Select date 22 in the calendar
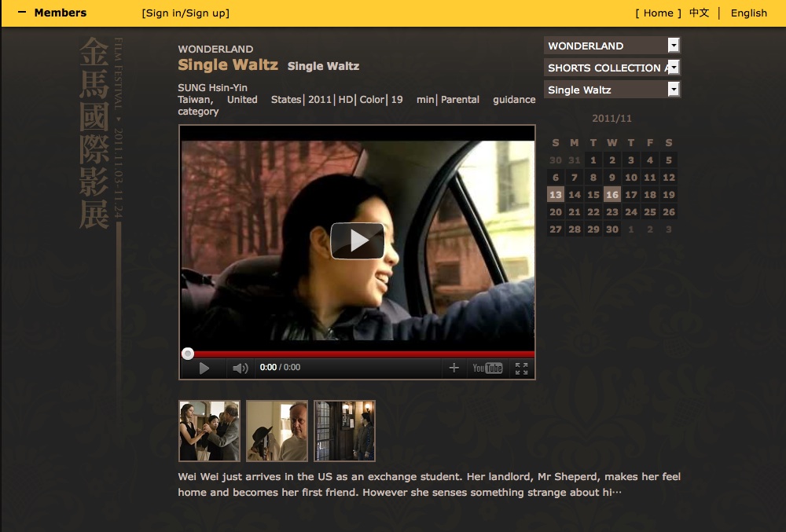Screen dimensions: 786x532 click(593, 212)
